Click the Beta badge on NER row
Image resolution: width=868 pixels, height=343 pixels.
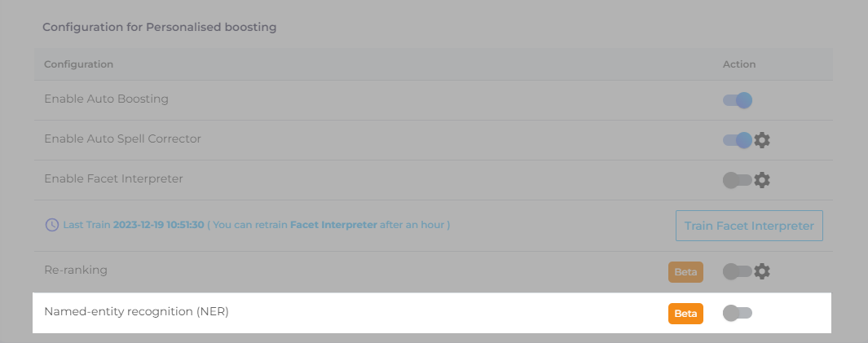685,314
